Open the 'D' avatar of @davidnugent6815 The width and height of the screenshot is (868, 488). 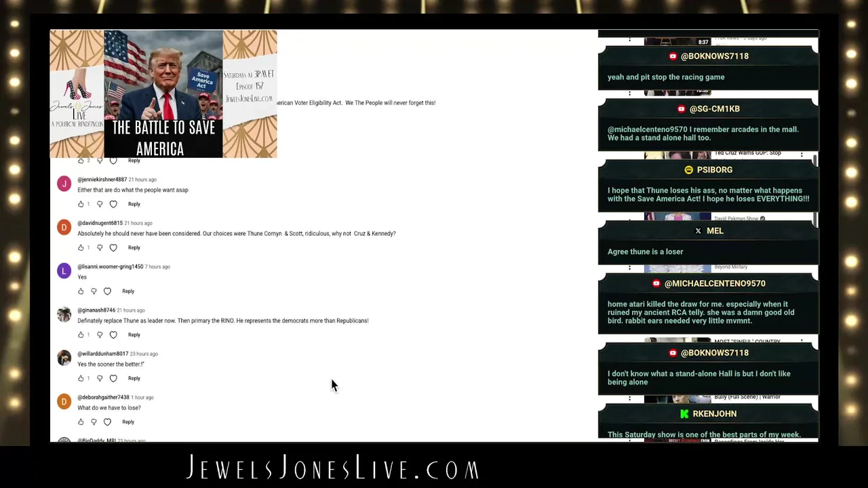point(64,227)
